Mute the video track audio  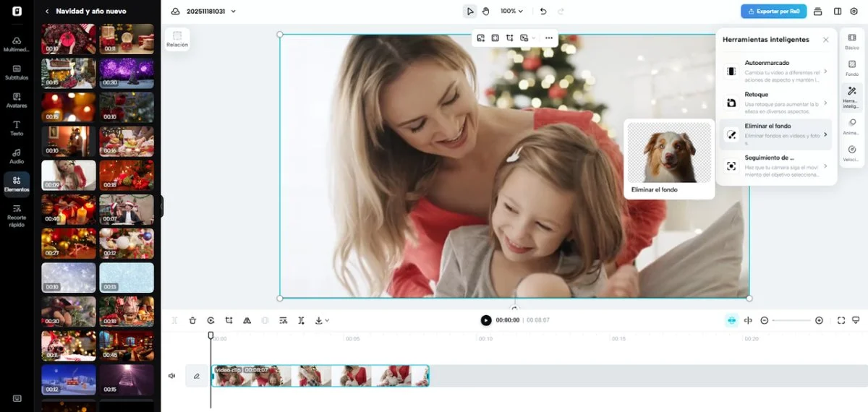[172, 376]
